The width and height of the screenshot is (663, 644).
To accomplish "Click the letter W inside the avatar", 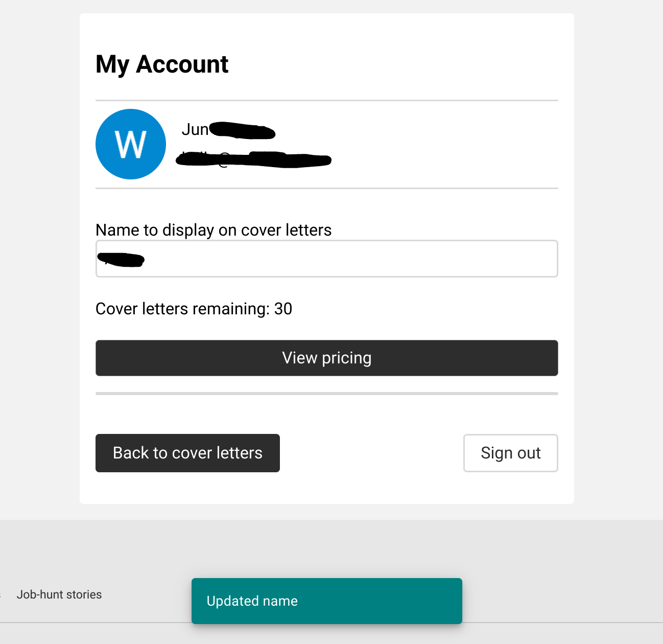I will pyautogui.click(x=131, y=145).
